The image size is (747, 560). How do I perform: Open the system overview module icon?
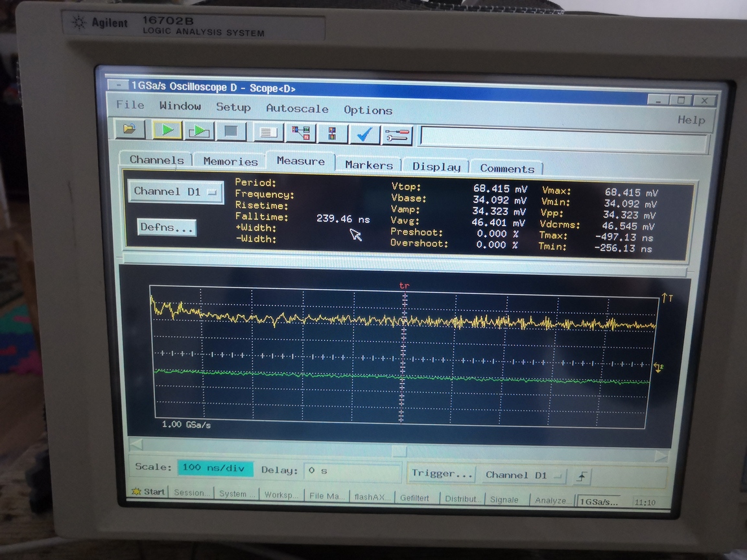[x=332, y=134]
